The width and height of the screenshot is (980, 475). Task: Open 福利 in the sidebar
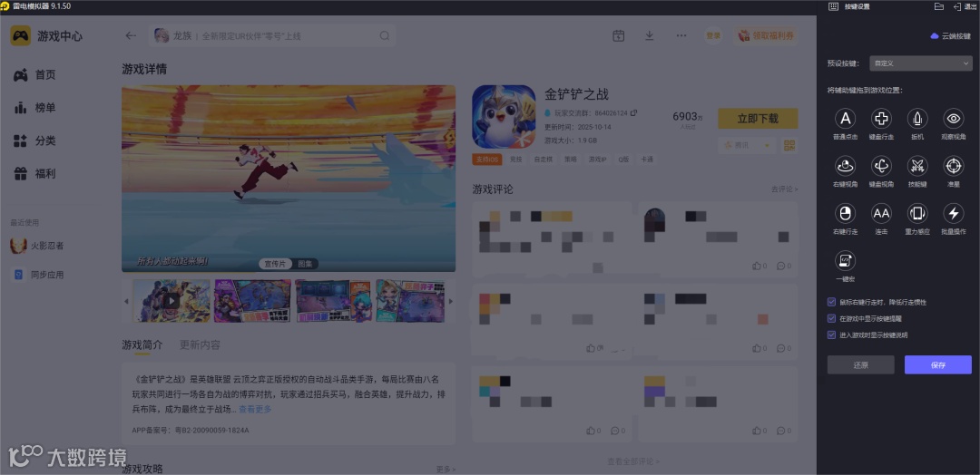34,173
